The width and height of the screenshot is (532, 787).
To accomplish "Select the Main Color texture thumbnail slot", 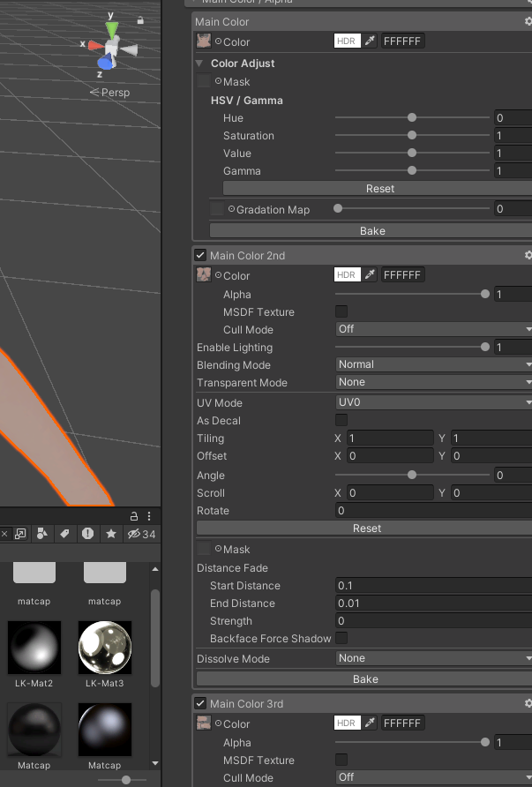I will coord(203,41).
